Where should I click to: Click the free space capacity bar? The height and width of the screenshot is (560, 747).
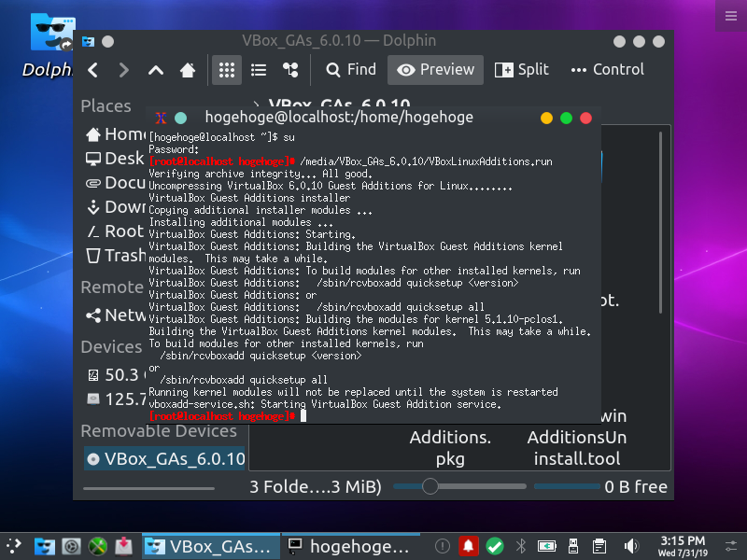coord(567,486)
